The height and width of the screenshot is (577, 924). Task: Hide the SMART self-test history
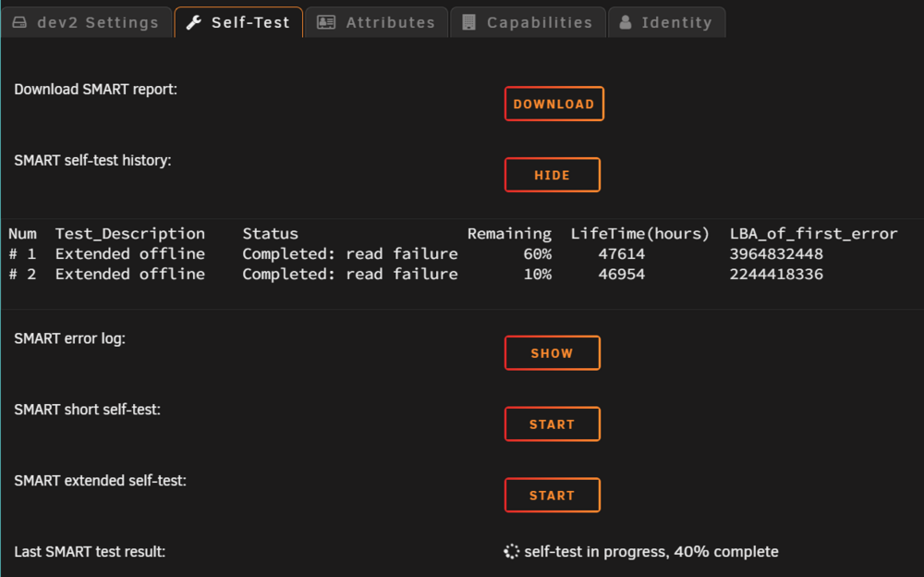pyautogui.click(x=553, y=175)
